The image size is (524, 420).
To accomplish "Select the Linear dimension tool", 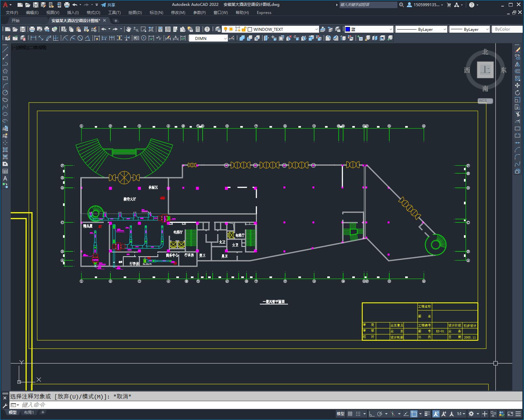I will (x=33, y=38).
